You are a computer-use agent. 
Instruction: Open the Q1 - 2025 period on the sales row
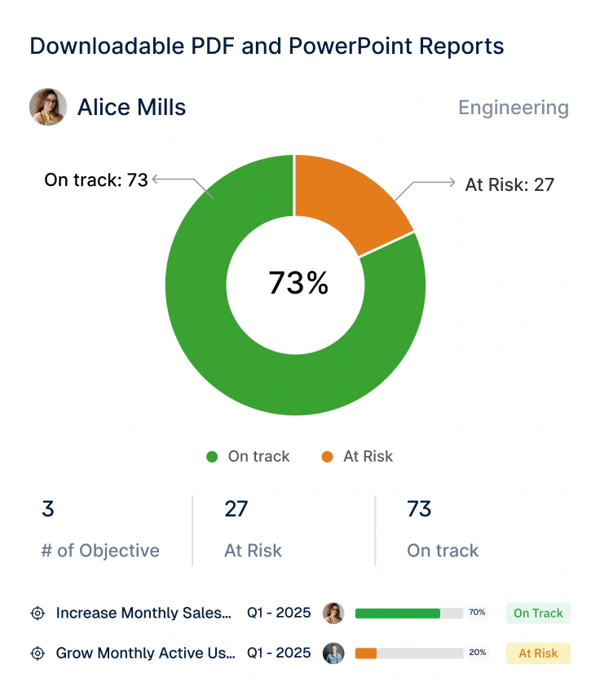[x=279, y=613]
